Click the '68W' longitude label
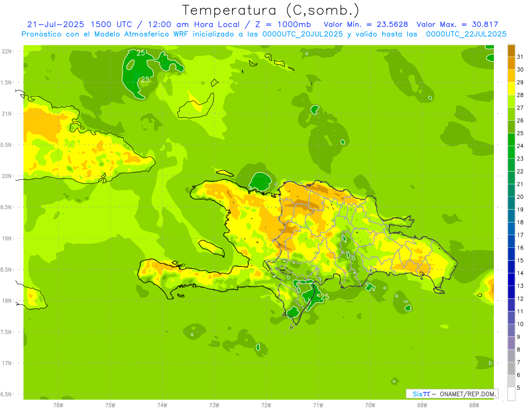The height and width of the screenshot is (411, 532). tap(474, 405)
